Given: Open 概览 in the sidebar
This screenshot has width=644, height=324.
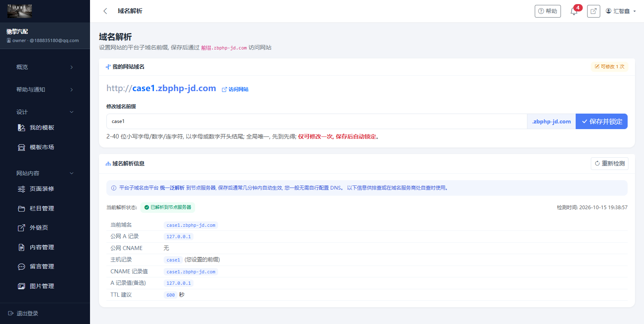Looking at the screenshot, I should (22, 67).
